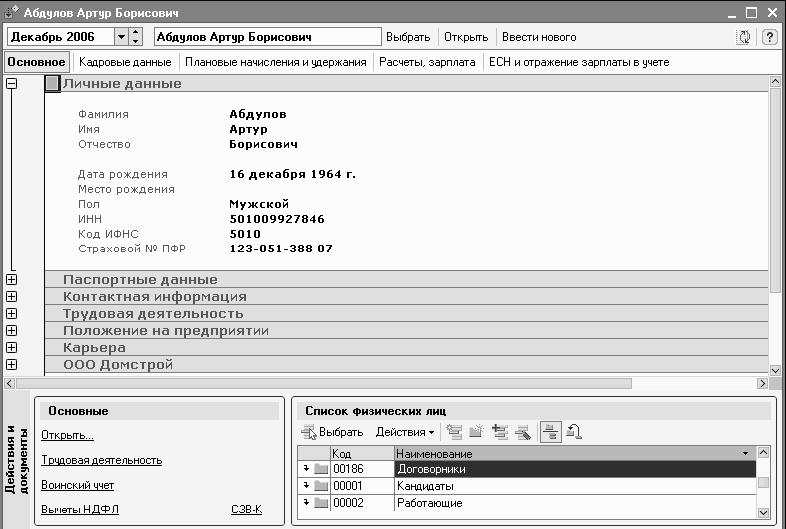Expand the Паспортные данные section
Viewport: 786px width, 529px height.
point(11,280)
